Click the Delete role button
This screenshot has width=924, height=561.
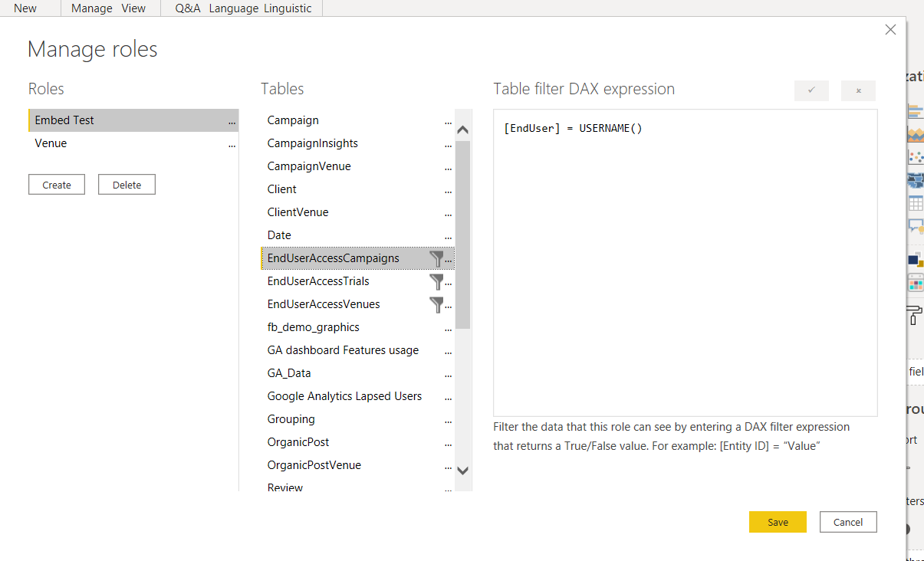point(127,185)
